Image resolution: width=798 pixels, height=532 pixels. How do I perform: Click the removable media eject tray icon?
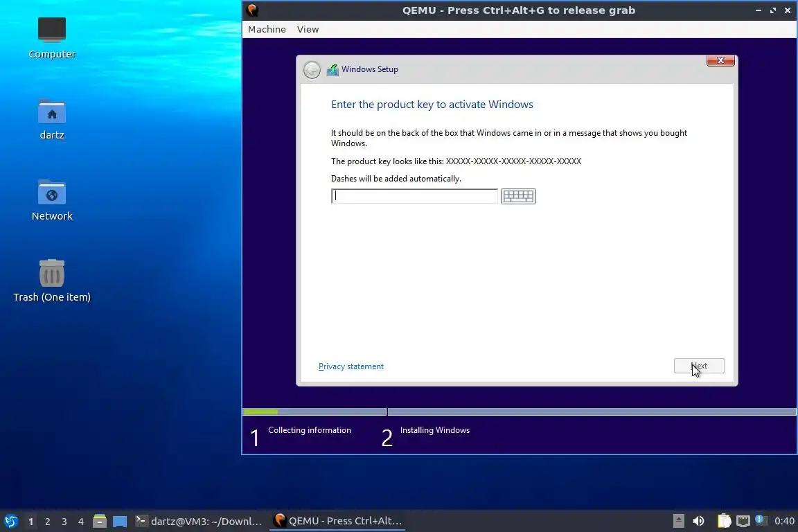pos(678,521)
